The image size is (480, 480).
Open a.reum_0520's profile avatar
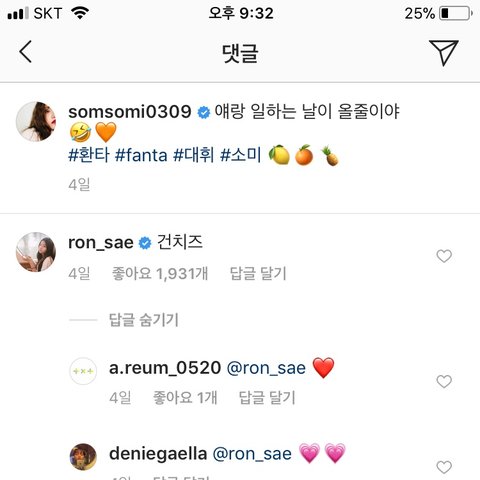click(83, 371)
